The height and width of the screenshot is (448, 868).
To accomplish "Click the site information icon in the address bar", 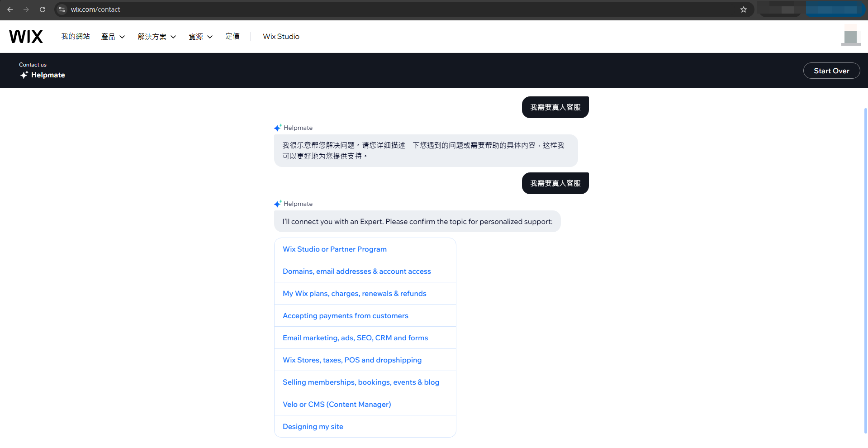I will click(x=62, y=9).
